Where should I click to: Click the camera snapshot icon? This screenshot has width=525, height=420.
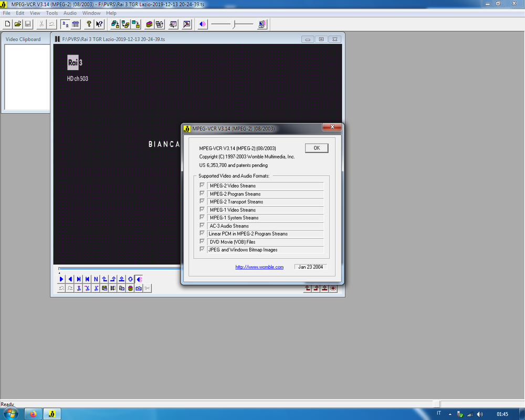(139, 288)
